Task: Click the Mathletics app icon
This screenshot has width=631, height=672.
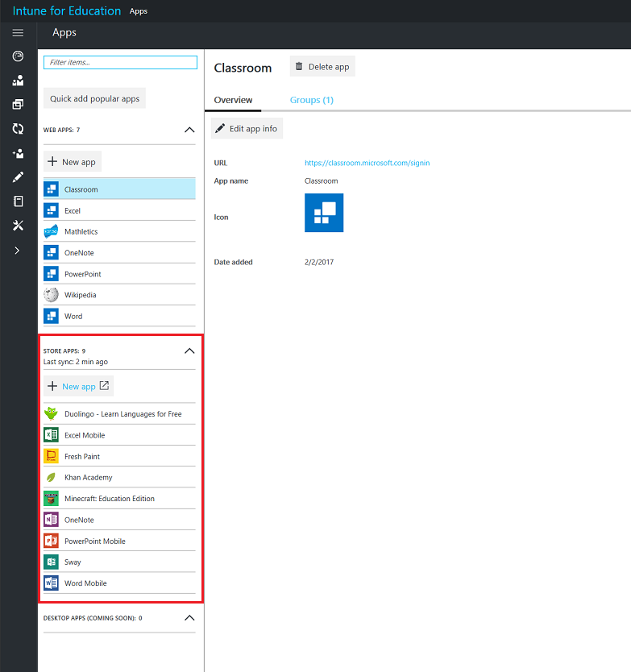Action: pos(51,231)
